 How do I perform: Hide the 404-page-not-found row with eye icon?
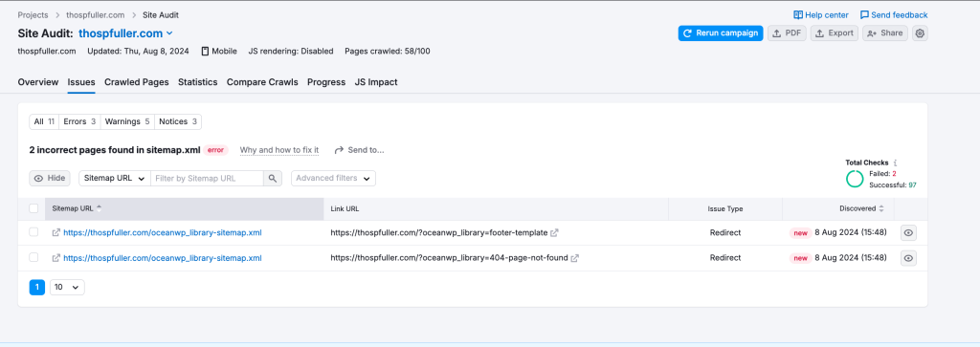pyautogui.click(x=909, y=258)
